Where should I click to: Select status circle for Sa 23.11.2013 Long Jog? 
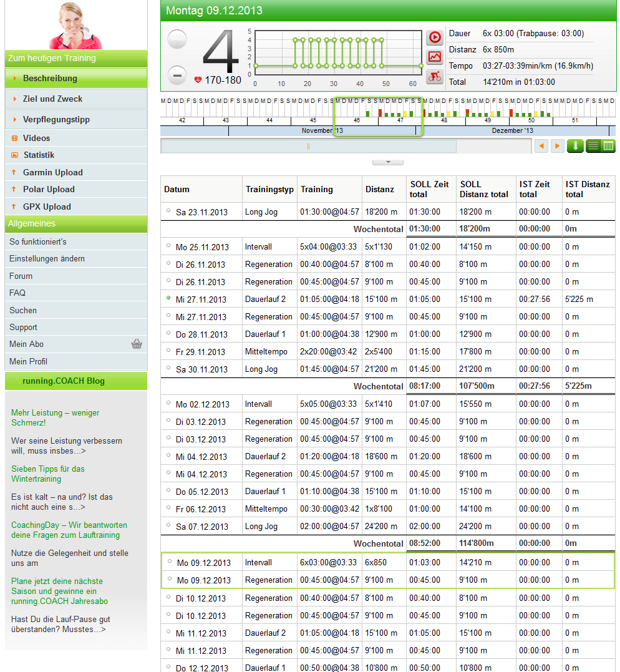pyautogui.click(x=168, y=212)
